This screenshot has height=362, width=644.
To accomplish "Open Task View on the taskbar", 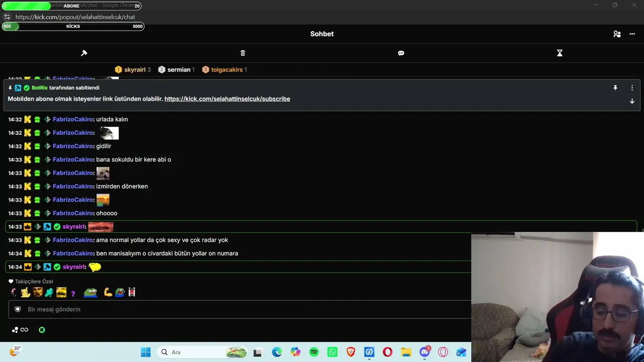I will (x=258, y=352).
